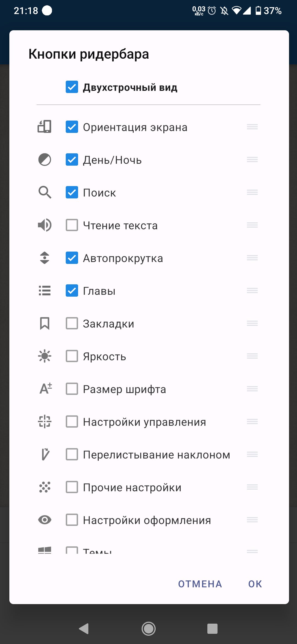This screenshot has height=644, width=297.
Task: Tap the chapters list icon
Action: (x=45, y=291)
